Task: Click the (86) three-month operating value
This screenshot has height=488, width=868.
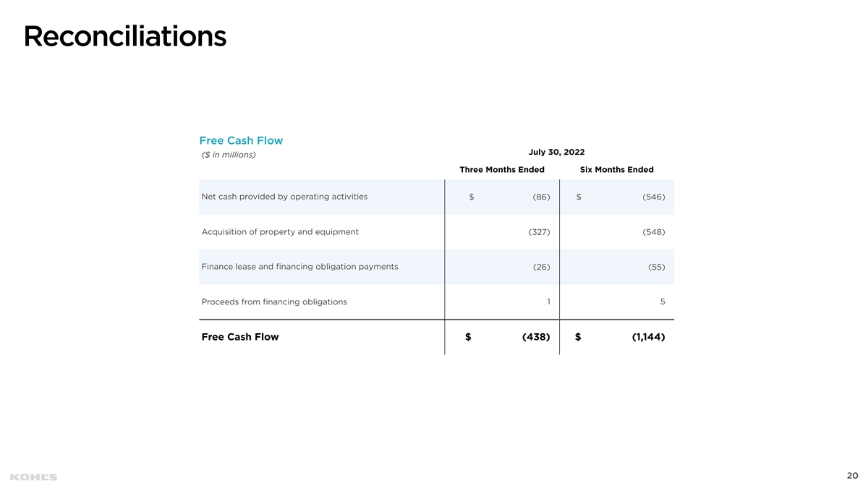Action: pos(541,197)
